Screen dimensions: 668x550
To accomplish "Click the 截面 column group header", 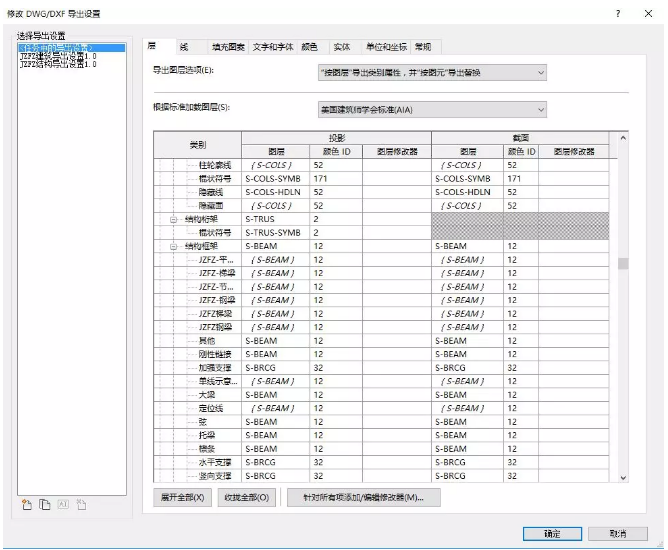I will click(521, 138).
